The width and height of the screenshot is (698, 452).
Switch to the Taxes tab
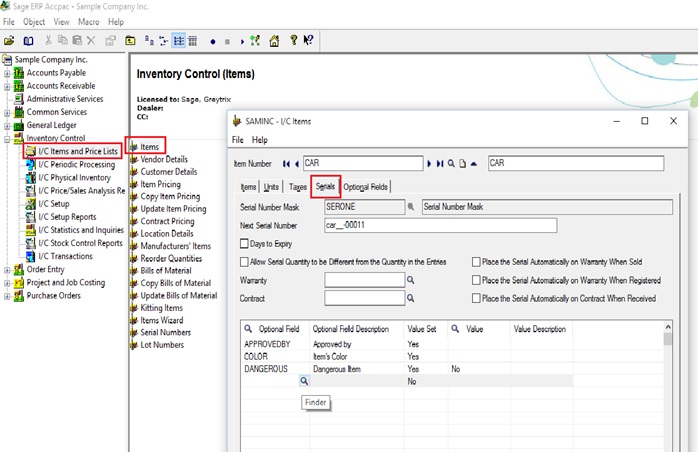298,187
